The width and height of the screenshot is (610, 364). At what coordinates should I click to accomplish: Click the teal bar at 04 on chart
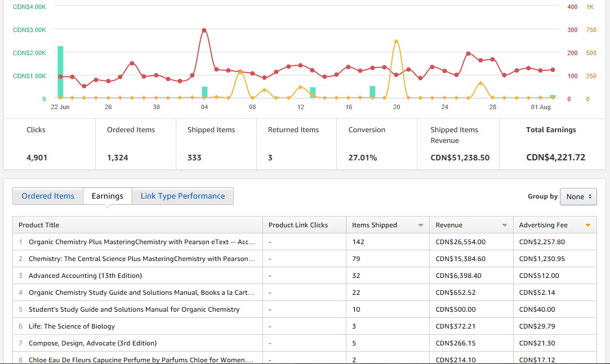(204, 92)
